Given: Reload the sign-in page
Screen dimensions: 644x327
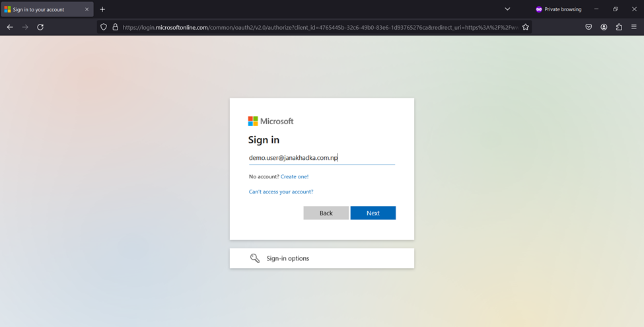Looking at the screenshot, I should pyautogui.click(x=40, y=27).
